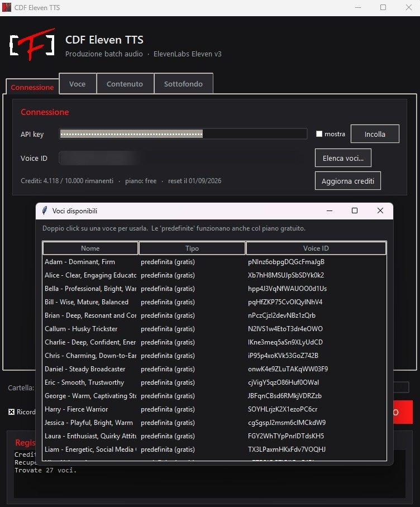Select the Laura - Enthusiast, Quirky voice
This screenshot has height=507, width=420.
(214, 436)
